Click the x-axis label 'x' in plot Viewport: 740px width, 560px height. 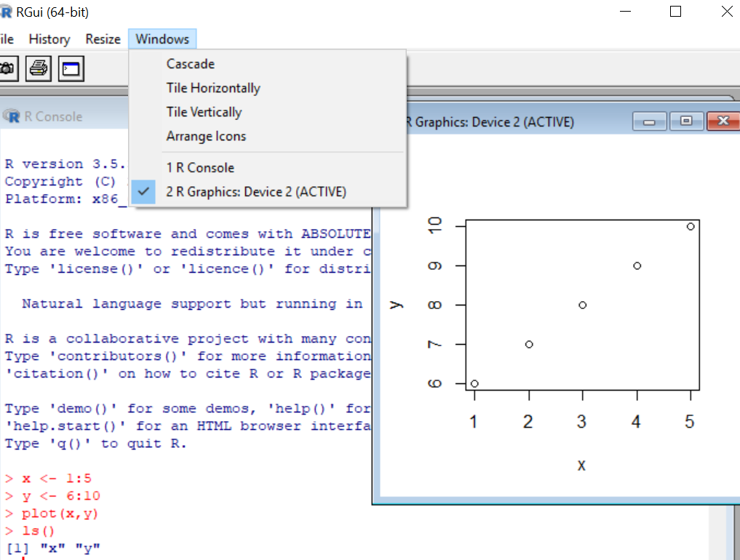(x=581, y=465)
